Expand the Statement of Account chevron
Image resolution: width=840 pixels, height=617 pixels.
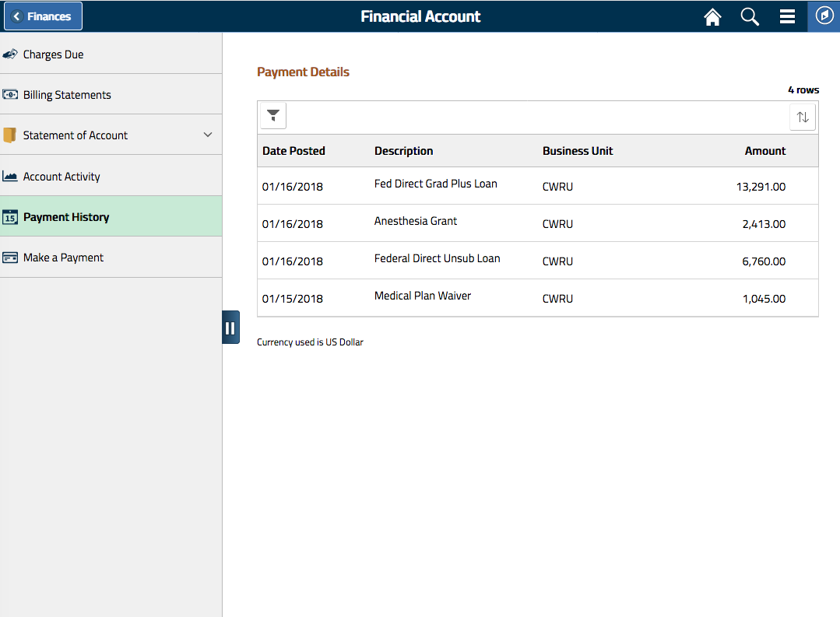pos(208,135)
